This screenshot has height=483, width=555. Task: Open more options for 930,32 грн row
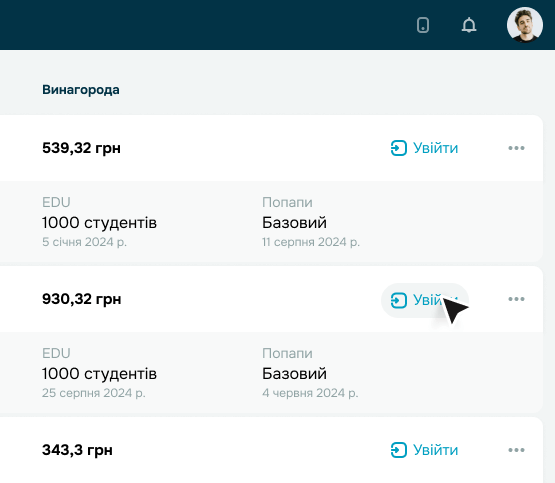516,299
